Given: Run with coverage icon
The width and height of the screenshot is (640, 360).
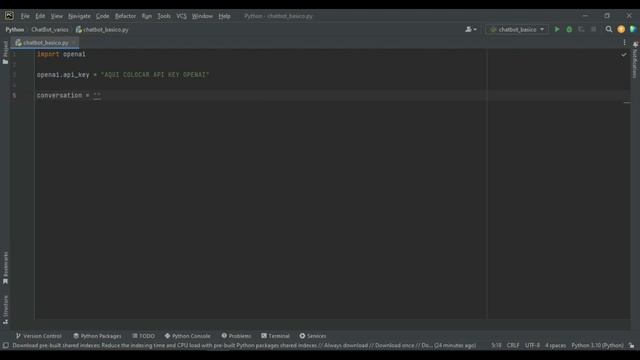Looking at the screenshot, I should coord(581,29).
